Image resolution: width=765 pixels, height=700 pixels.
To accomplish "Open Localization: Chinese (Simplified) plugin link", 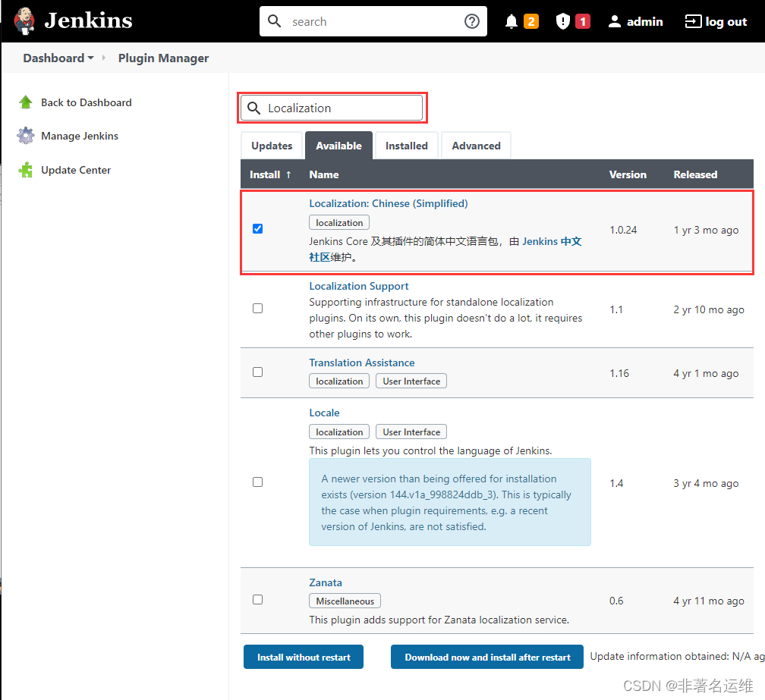I will point(389,203).
